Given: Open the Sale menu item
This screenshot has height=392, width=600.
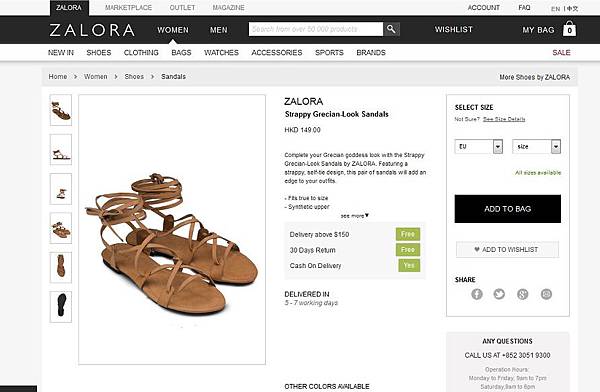Looking at the screenshot, I should pyautogui.click(x=561, y=52).
